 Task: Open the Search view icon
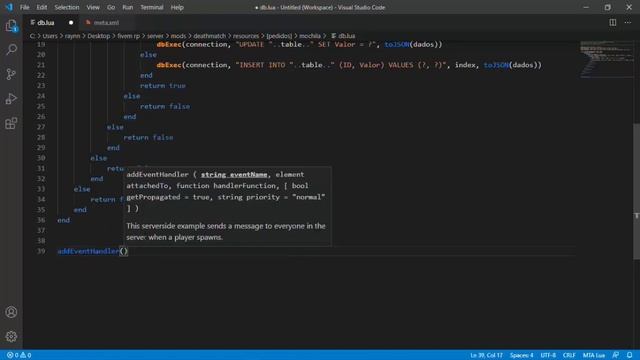[11, 50]
